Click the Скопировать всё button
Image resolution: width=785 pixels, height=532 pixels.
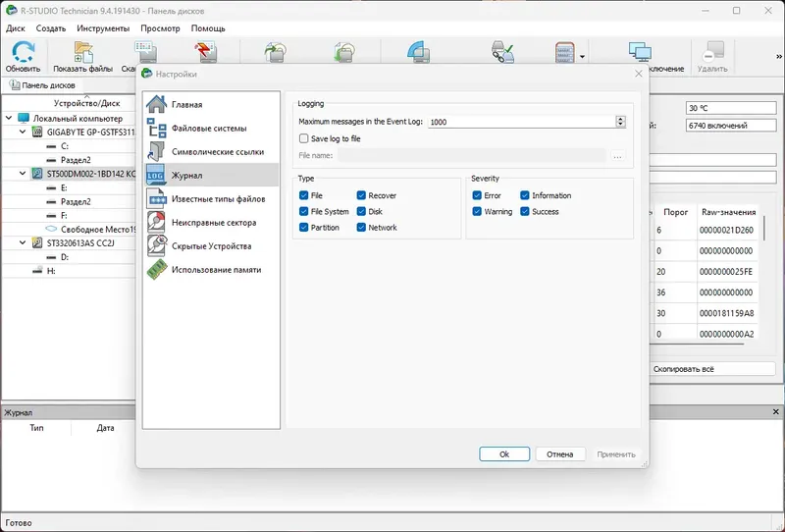tap(713, 369)
